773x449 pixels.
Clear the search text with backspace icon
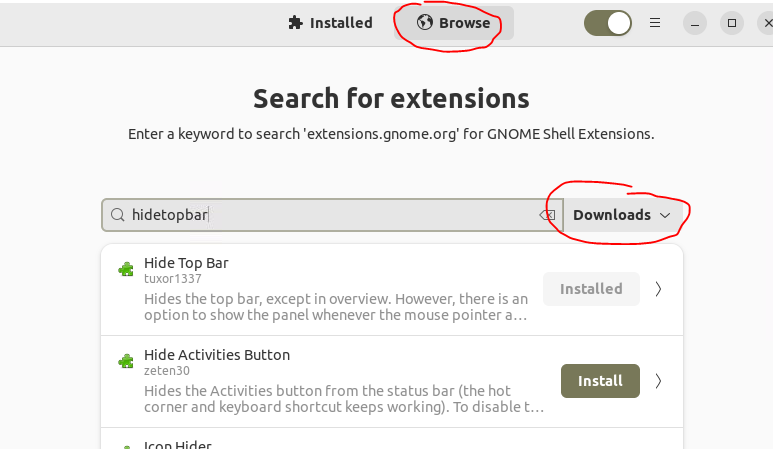[547, 215]
